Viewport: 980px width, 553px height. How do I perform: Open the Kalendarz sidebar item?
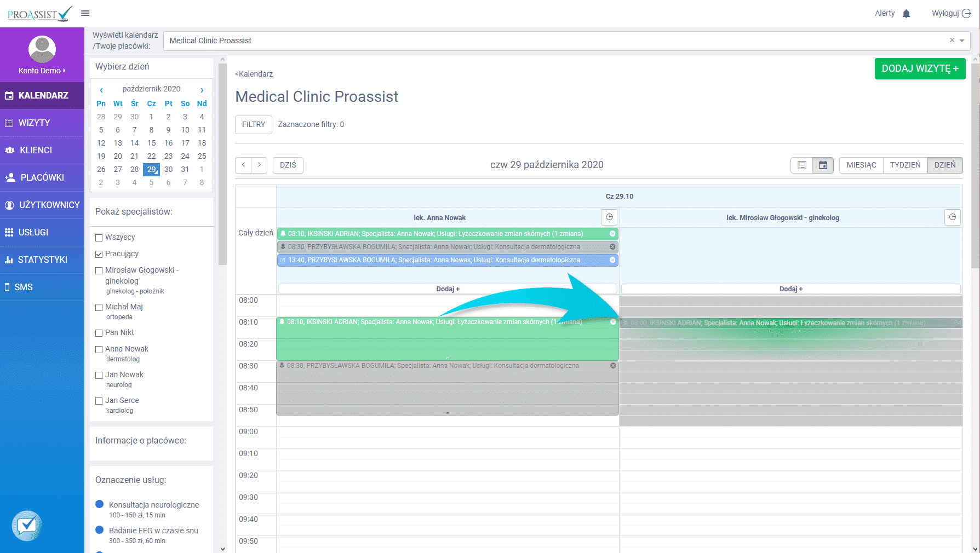[42, 95]
